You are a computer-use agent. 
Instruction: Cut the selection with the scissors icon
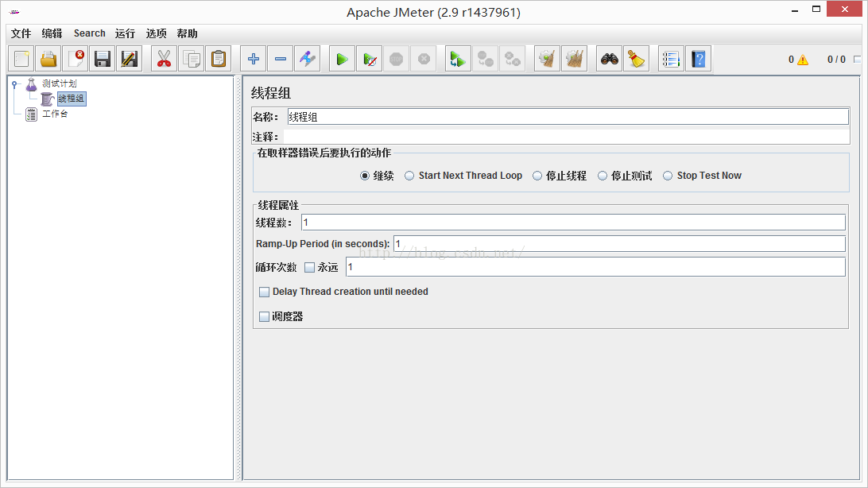[x=165, y=59]
